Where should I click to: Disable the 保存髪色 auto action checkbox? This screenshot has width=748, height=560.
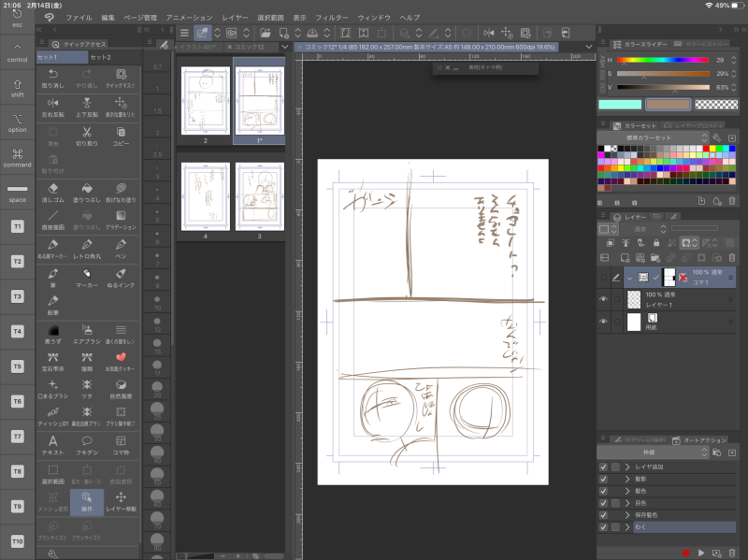click(603, 515)
